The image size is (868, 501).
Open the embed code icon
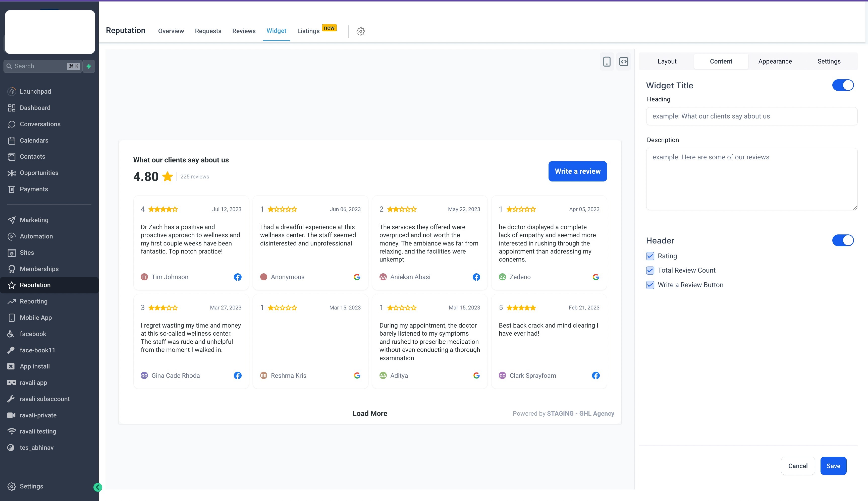click(624, 61)
